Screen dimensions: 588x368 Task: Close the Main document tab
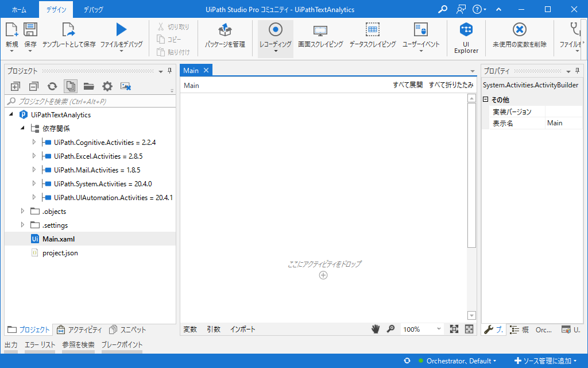coord(206,70)
